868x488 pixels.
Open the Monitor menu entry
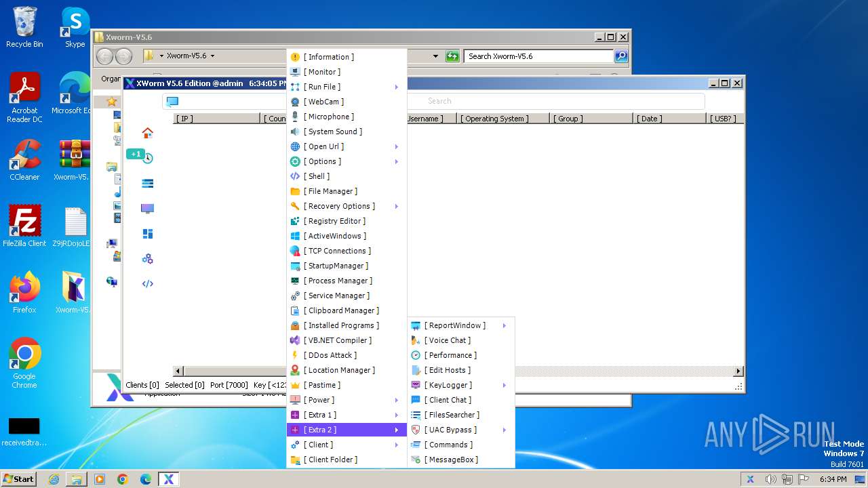click(347, 72)
